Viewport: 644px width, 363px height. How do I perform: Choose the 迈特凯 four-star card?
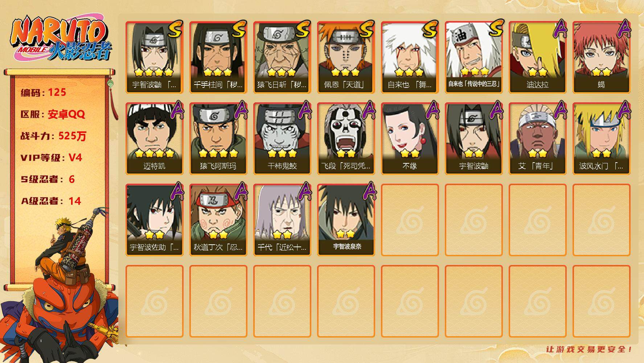(154, 139)
